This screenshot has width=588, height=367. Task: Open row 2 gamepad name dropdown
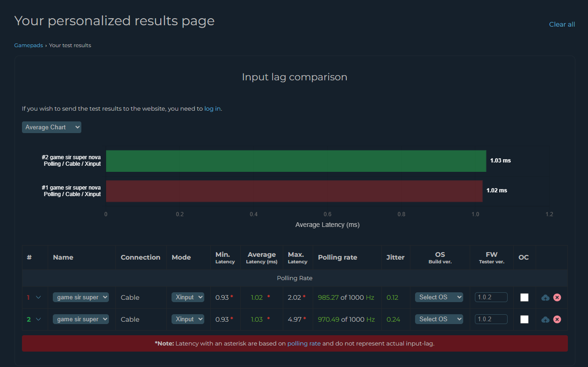click(81, 319)
